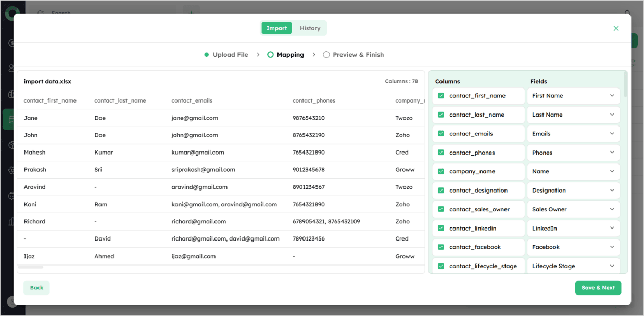
Task: Click the Preview & Finish step circle
Action: pyautogui.click(x=326, y=55)
